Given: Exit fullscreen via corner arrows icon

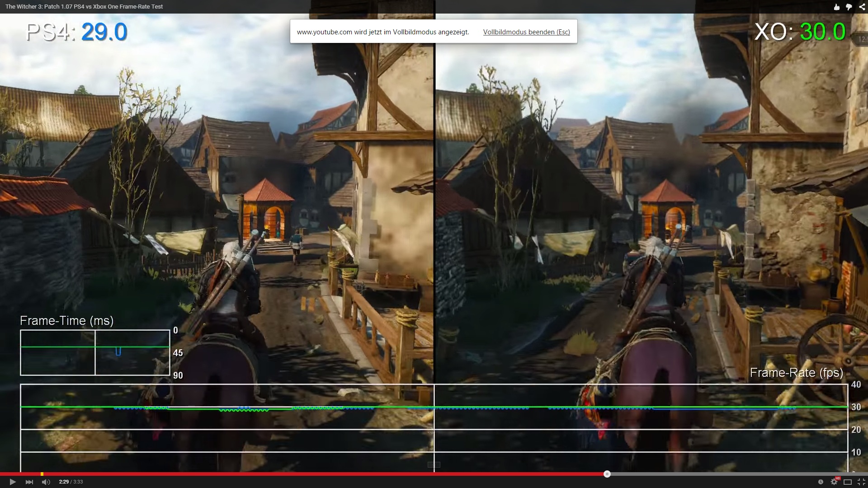Looking at the screenshot, I should tap(861, 482).
